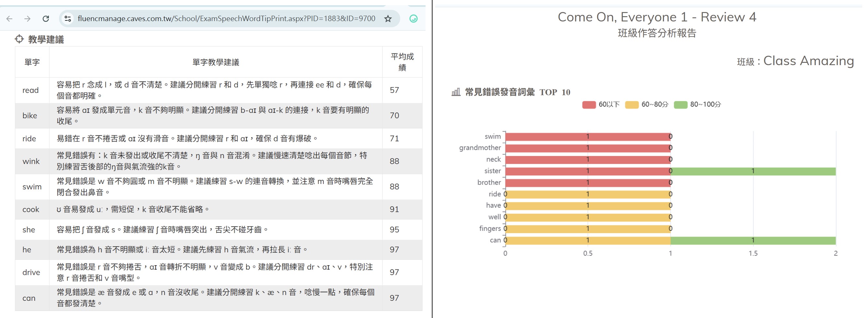
Task: Select the 'read' word cell in table
Action: (31, 90)
